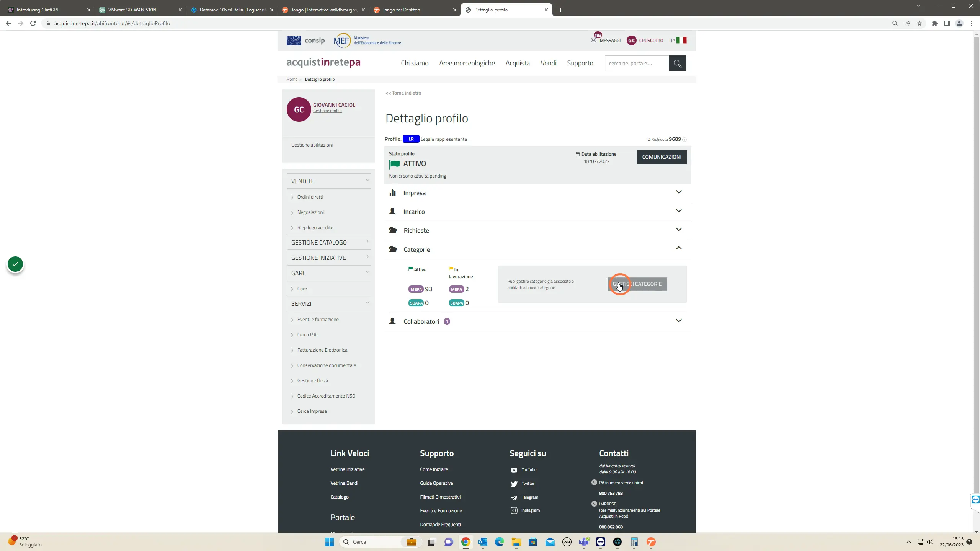980x551 pixels.
Task: Open the Aree merceologiche menu
Action: pos(467,64)
